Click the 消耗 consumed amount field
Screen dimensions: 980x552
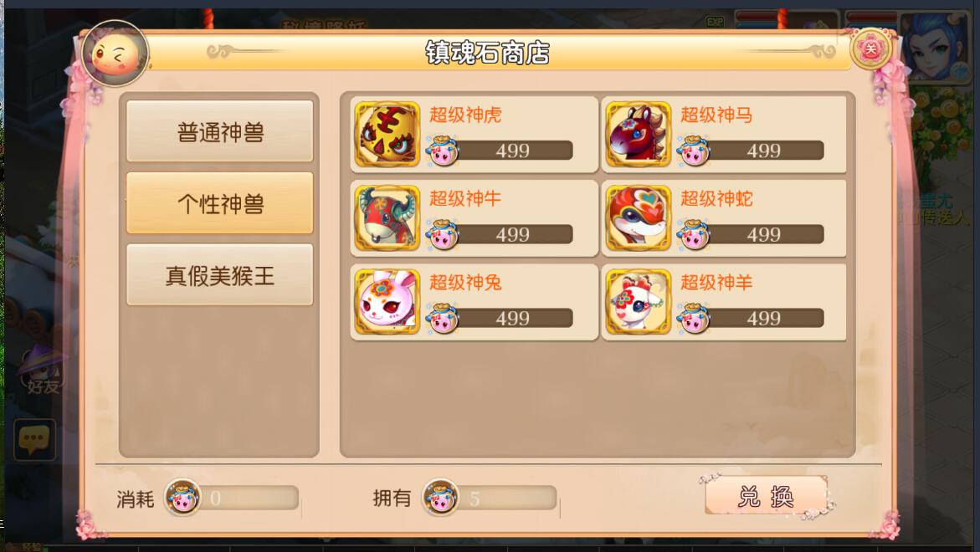point(249,498)
